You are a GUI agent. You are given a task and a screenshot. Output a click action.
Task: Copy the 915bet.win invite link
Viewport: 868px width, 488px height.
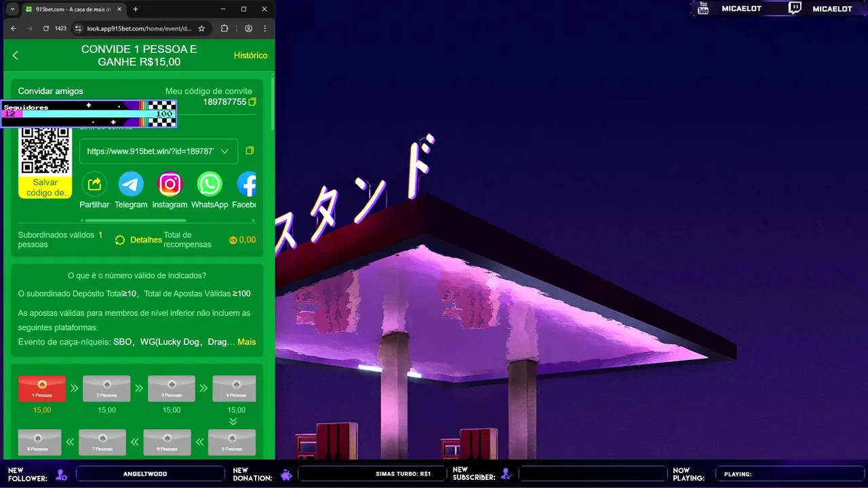coord(250,150)
